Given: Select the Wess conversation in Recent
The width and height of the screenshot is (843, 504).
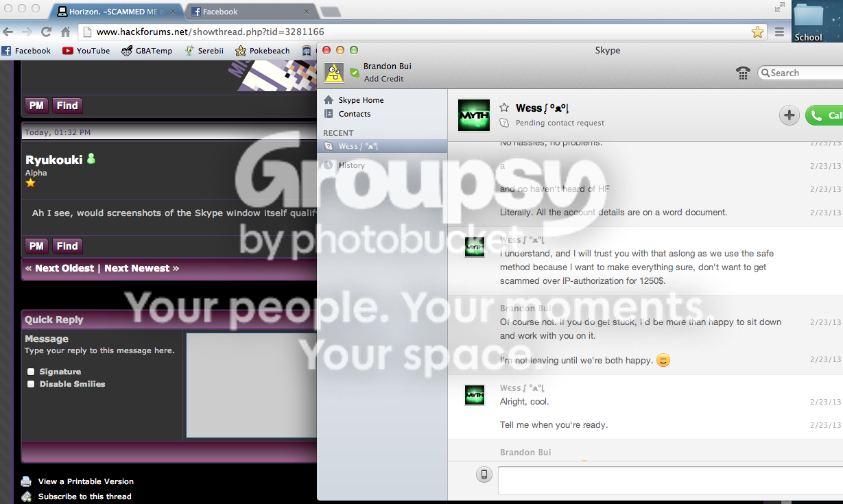Looking at the screenshot, I should pos(382,146).
